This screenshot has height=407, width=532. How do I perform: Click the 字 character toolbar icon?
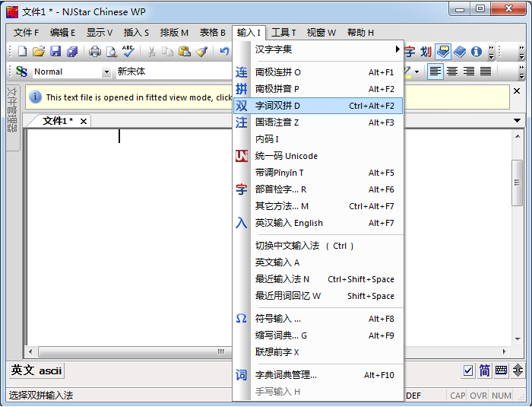coord(410,52)
